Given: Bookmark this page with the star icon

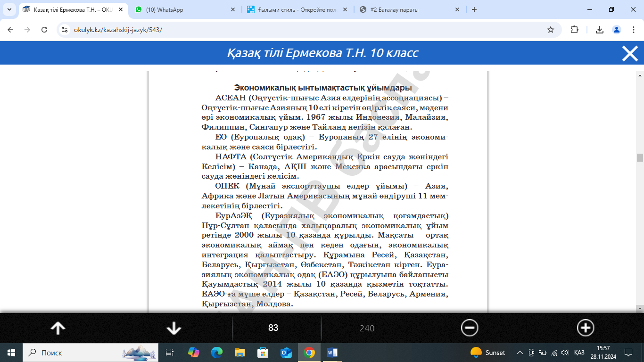Looking at the screenshot, I should (x=551, y=30).
